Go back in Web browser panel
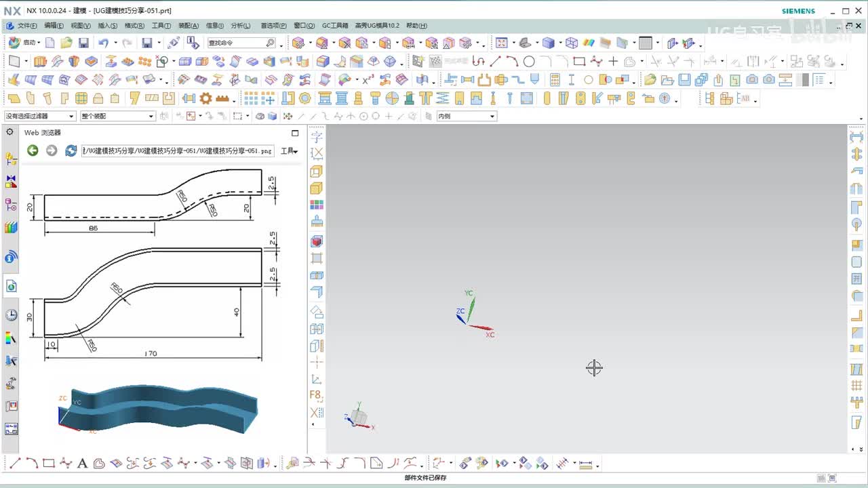Viewport: 868px width, 488px height. 33,150
